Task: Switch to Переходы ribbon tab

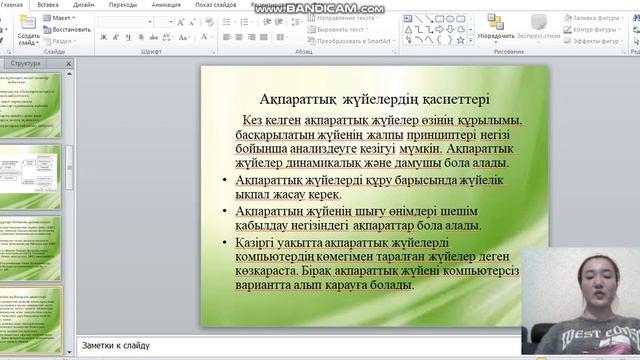Action: [123, 5]
